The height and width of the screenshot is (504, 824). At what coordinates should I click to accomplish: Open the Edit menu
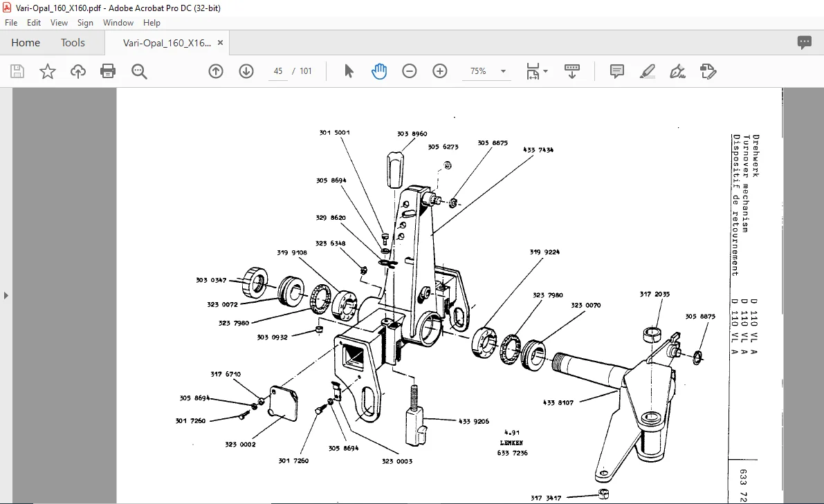[x=34, y=23]
